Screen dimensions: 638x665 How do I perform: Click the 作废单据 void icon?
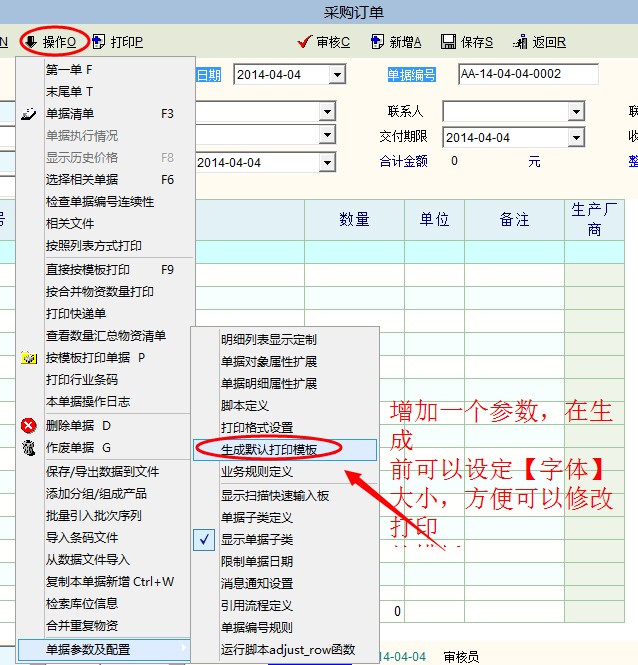point(29,447)
